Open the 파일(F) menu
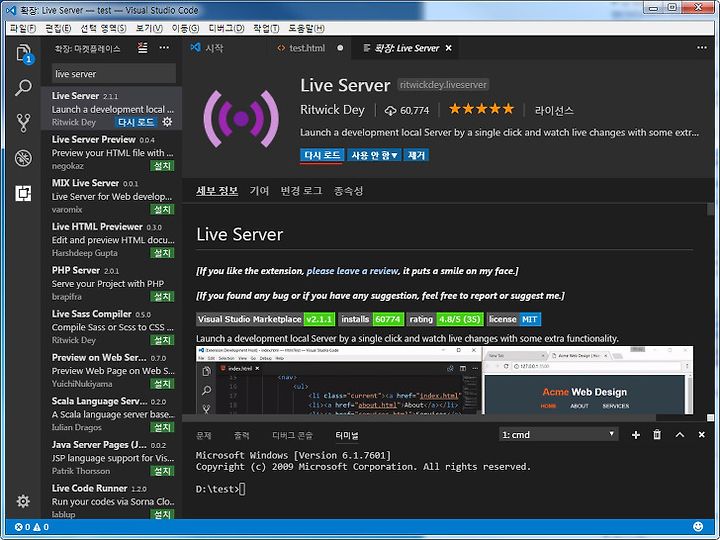The image size is (720, 540). click(23, 28)
